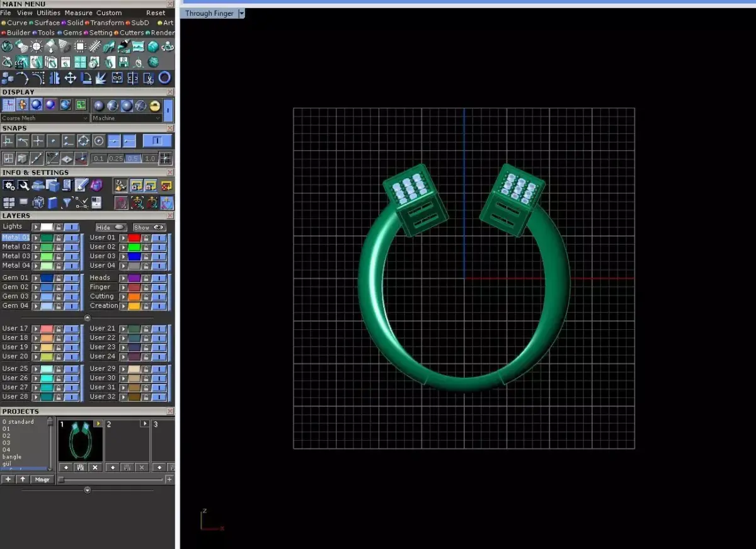756x549 pixels.
Task: Open the Machine dropdown in Display
Action: pos(127,118)
